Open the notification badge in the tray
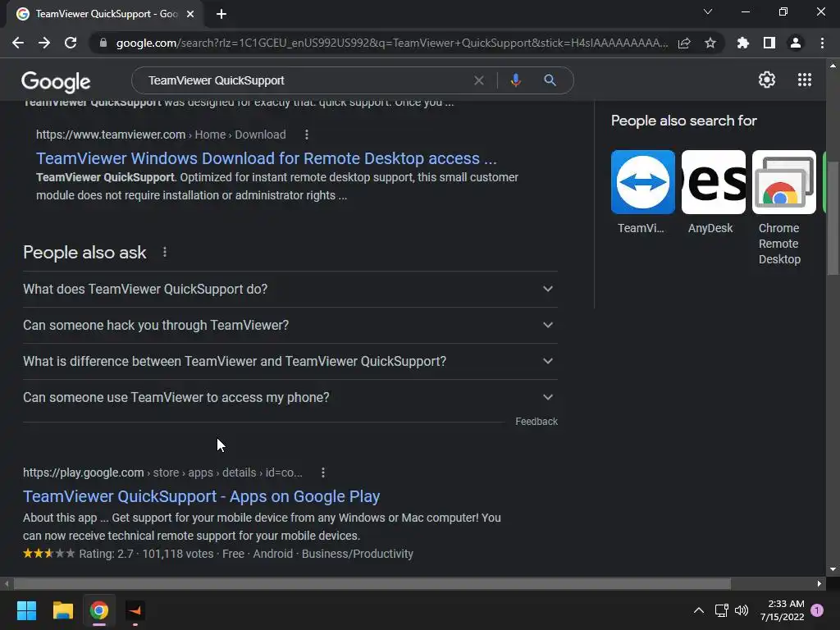 (817, 610)
